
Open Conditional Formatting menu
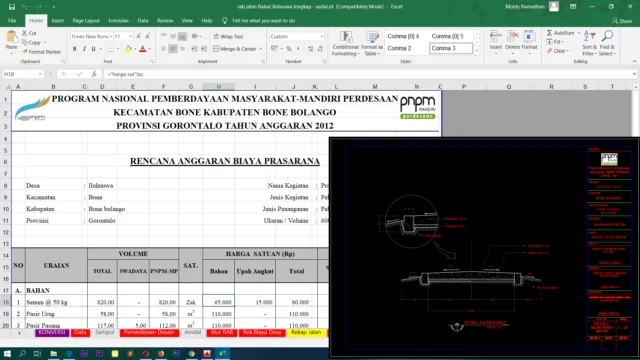pyautogui.click(x=346, y=44)
